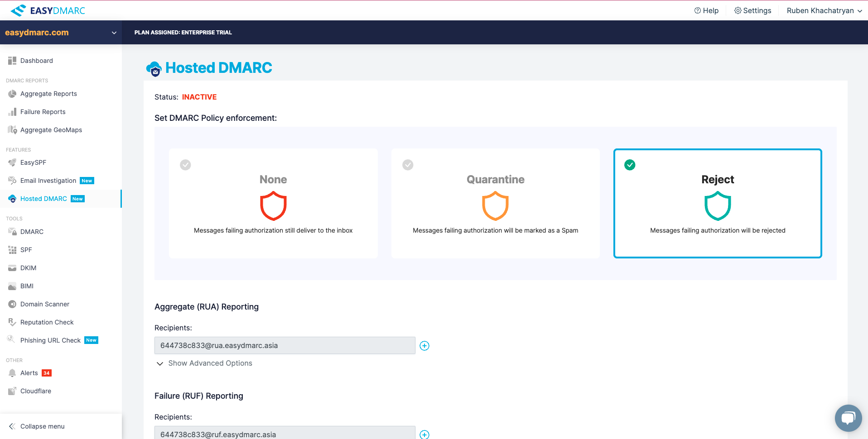Image resolution: width=868 pixels, height=439 pixels.
Task: View Aggregate GeoMaps
Action: pos(51,130)
